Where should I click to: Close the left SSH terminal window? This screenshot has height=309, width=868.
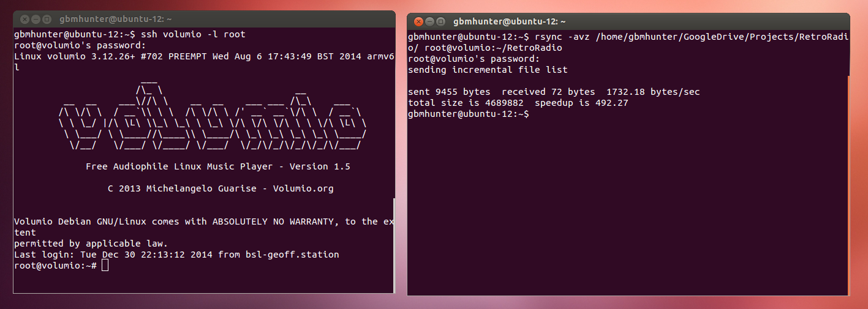tap(23, 20)
